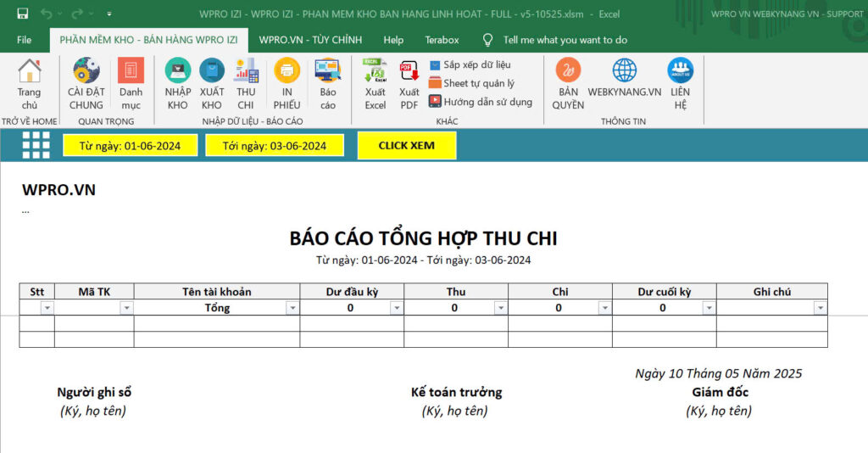Click the Trang chủ home icon
Viewport: 868px width, 453px height.
coord(30,71)
